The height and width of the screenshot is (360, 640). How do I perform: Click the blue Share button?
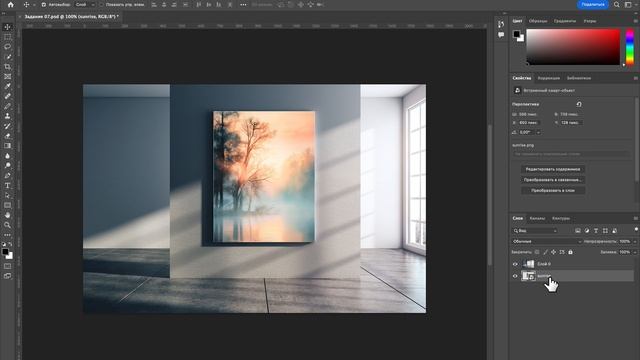593,4
